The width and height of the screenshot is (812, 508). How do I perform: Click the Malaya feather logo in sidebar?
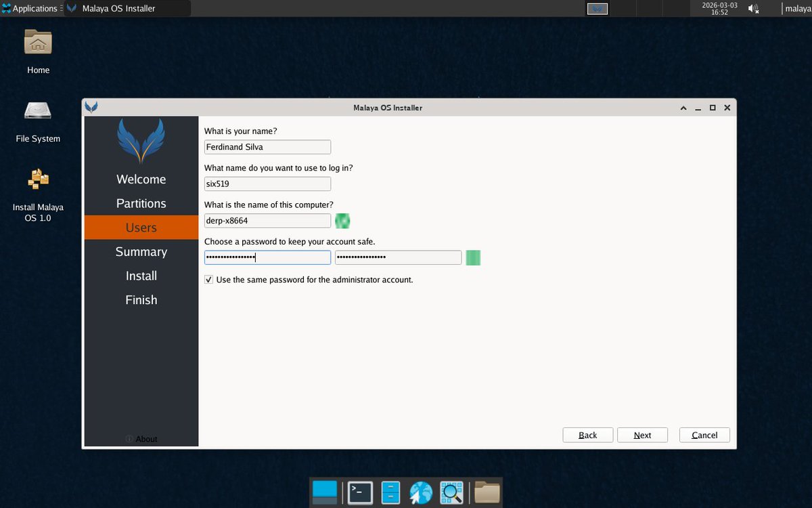[x=141, y=141]
